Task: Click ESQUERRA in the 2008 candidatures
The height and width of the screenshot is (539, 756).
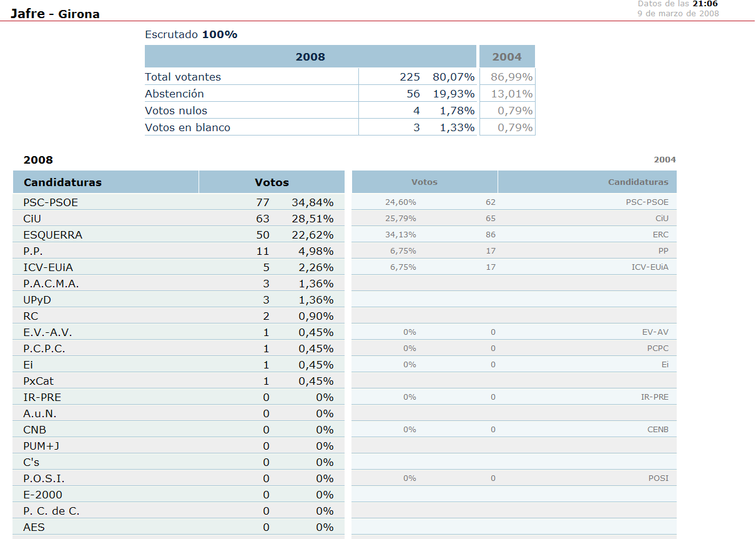Action: click(52, 235)
